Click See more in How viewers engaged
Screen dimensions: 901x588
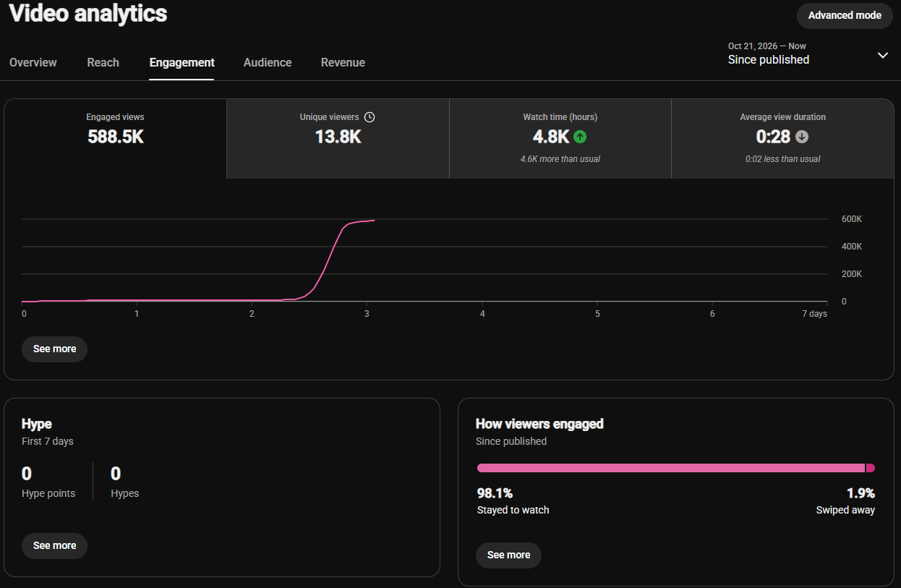tap(508, 555)
